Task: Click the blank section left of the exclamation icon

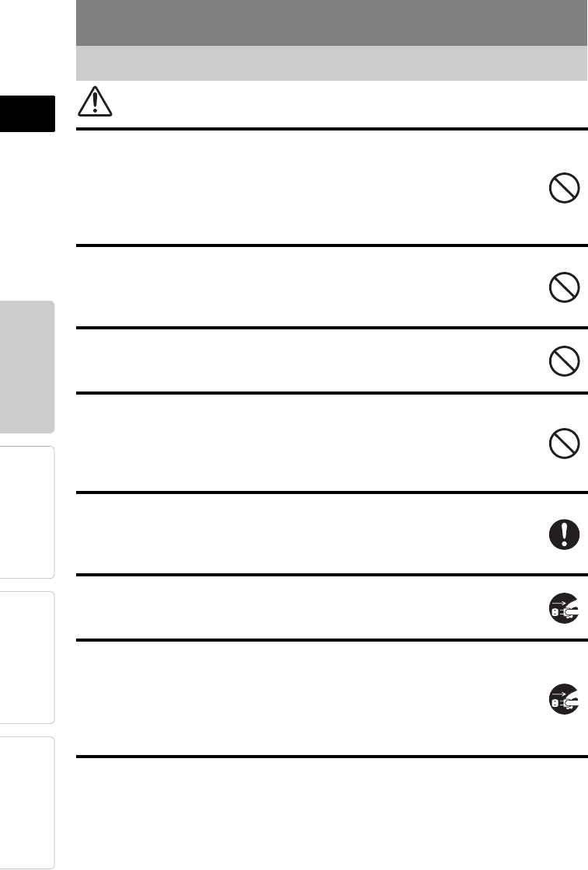Action: [303, 534]
